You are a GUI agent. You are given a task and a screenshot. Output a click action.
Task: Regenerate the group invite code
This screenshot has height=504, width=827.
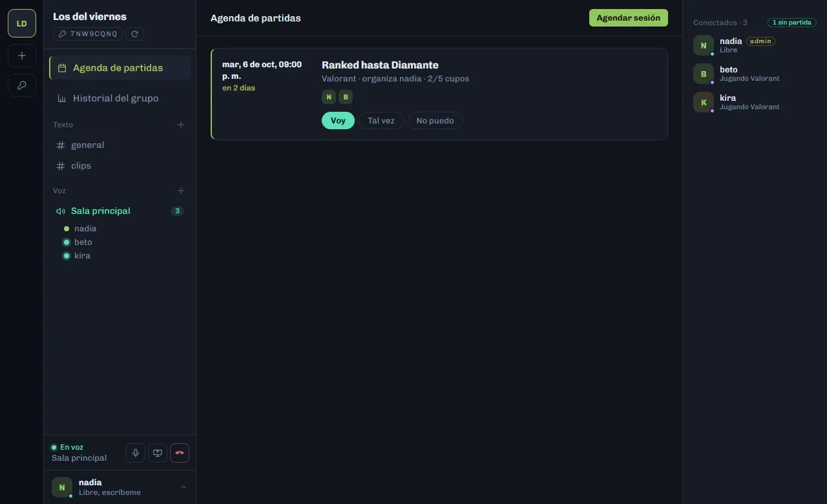(134, 34)
